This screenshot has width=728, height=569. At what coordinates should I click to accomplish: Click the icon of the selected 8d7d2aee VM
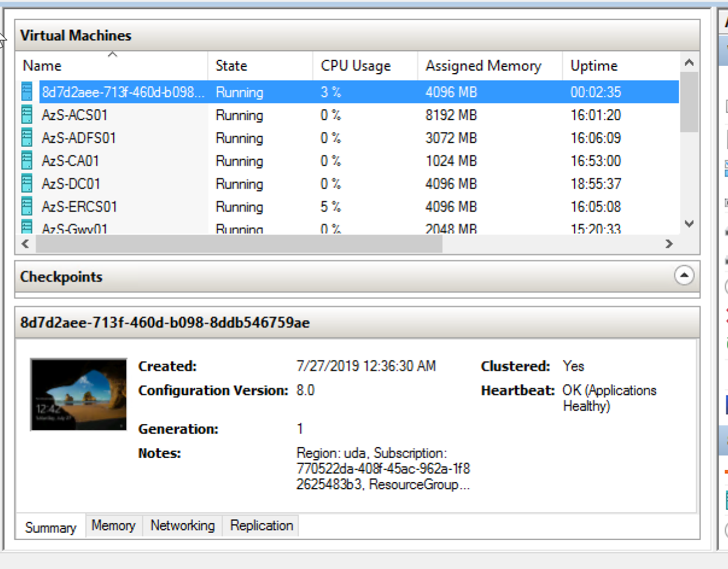27,92
